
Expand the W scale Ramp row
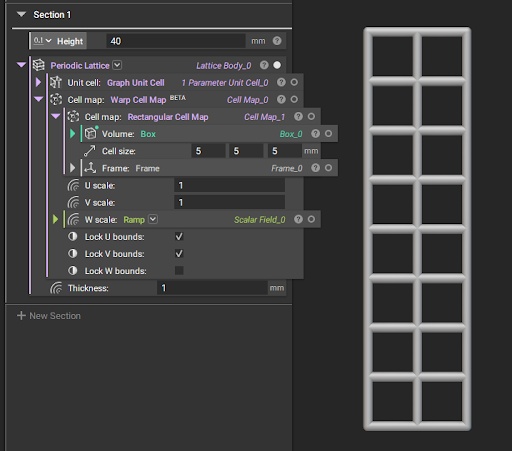(56, 219)
